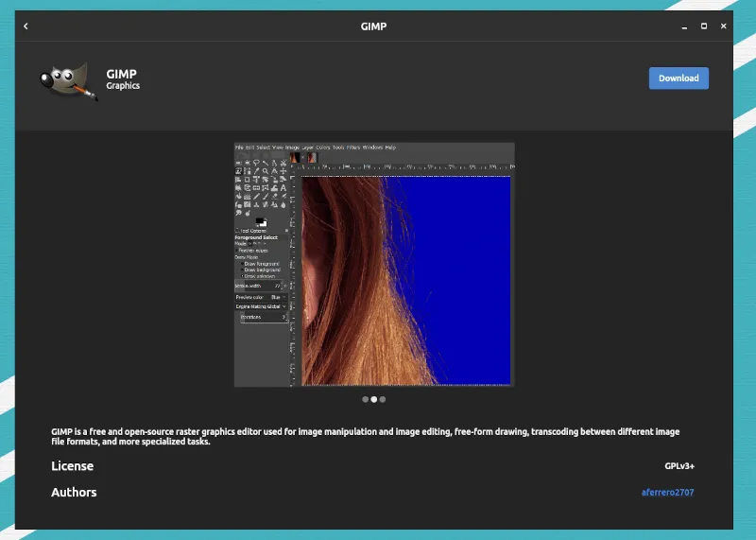Click the foreground/background color swatch
Image resolution: width=756 pixels, height=540 pixels.
point(261,221)
